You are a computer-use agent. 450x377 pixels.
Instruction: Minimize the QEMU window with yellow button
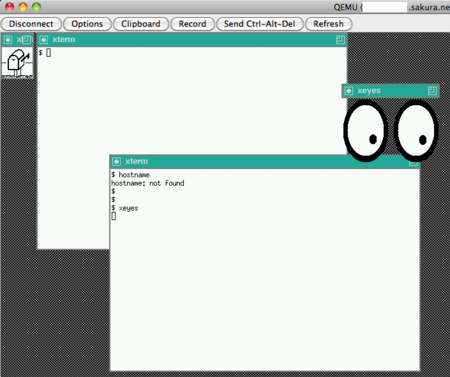pyautogui.click(x=23, y=7)
